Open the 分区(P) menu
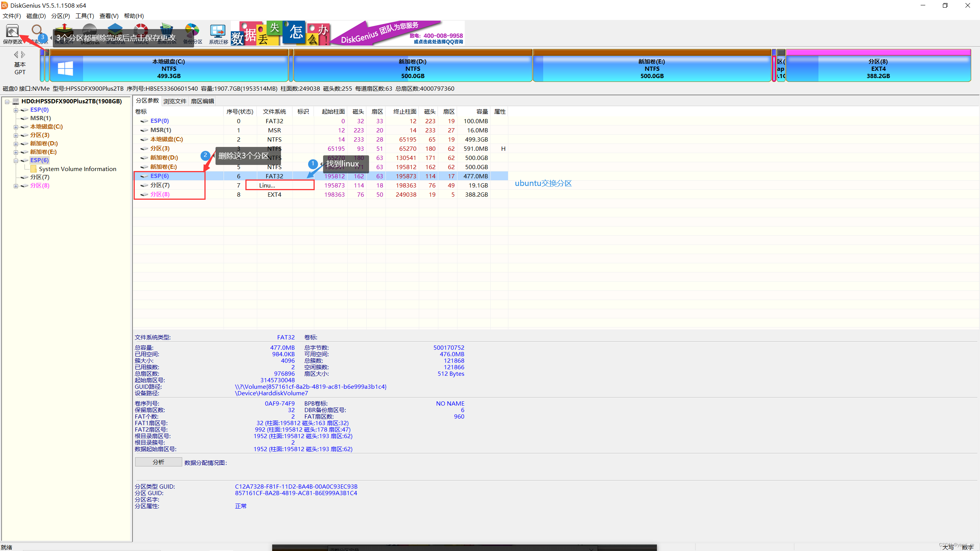The height and width of the screenshot is (551, 980). point(60,16)
